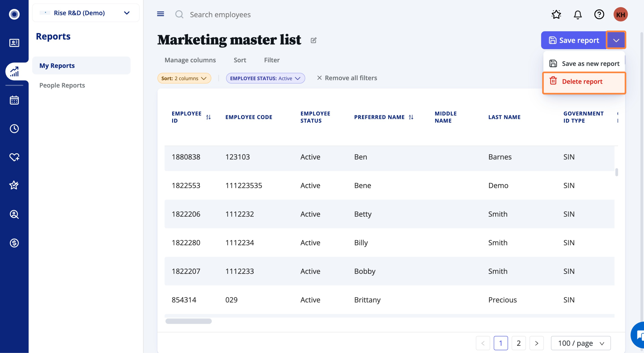Sort by Employee ID column icon
Viewport: 644px width, 353px height.
208,117
